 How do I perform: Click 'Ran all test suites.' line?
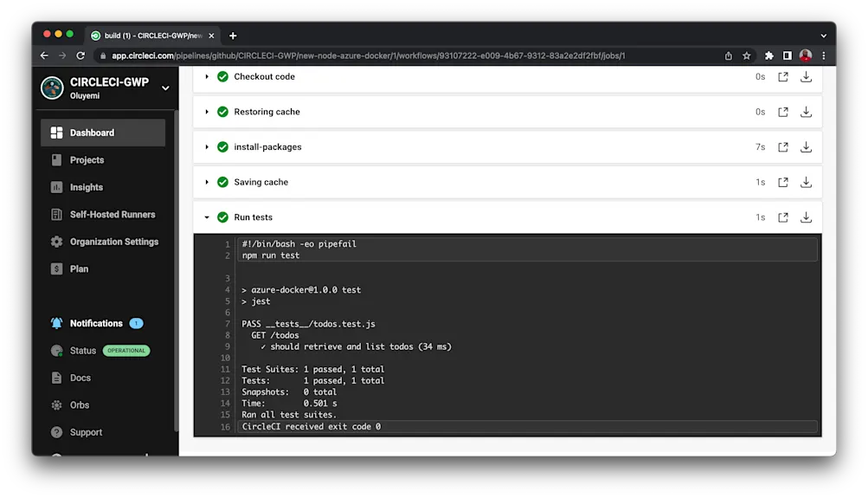[x=289, y=415]
